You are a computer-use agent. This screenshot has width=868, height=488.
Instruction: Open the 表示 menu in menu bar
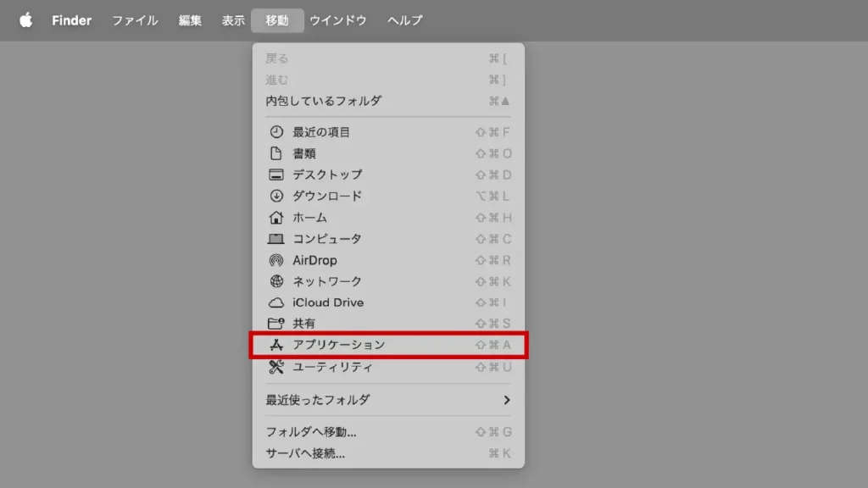pos(233,20)
